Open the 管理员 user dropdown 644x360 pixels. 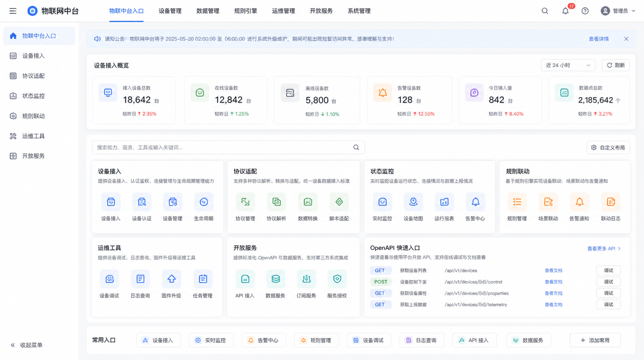pos(618,11)
